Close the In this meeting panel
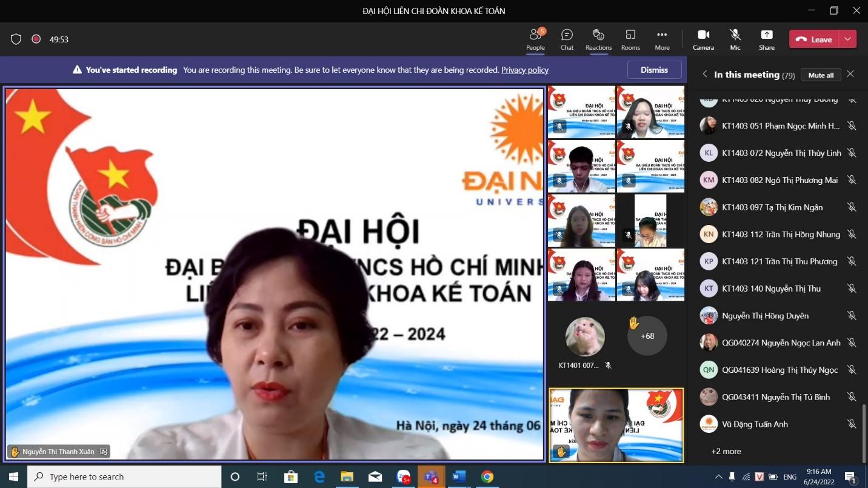The height and width of the screenshot is (488, 868). 850,74
